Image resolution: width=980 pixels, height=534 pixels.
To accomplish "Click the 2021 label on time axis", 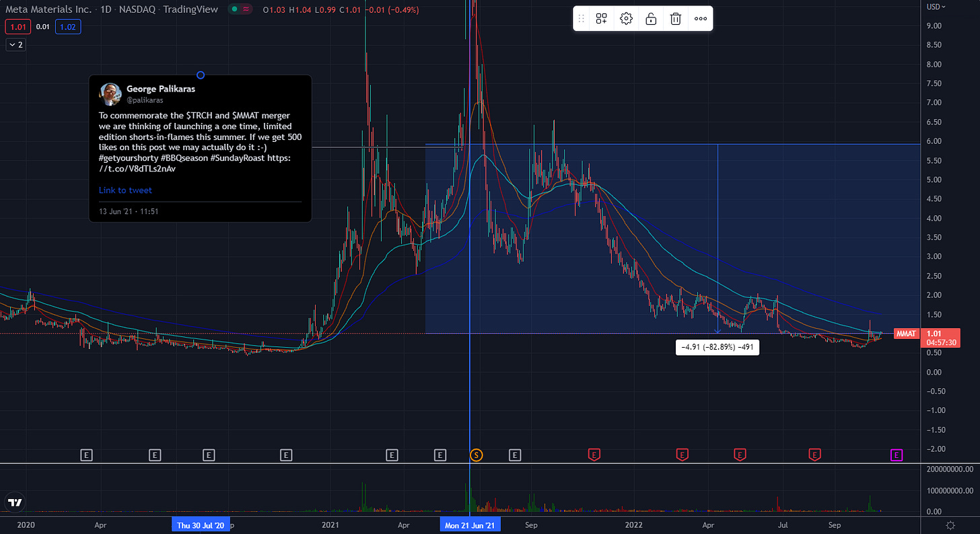I will coord(330,525).
